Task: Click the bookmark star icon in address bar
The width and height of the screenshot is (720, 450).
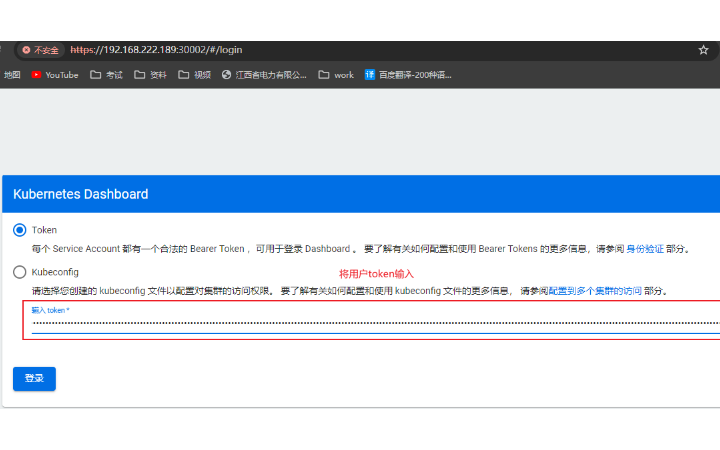Action: [703, 50]
